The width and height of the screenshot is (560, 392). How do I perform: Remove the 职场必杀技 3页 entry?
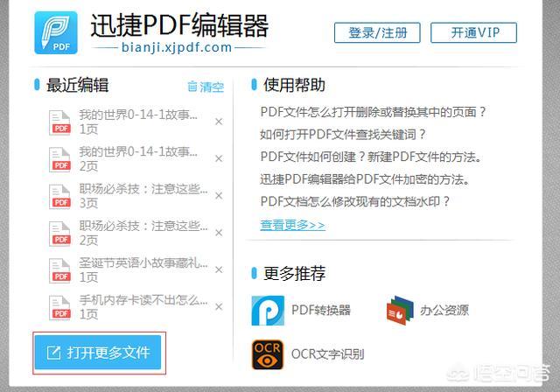coord(219,195)
